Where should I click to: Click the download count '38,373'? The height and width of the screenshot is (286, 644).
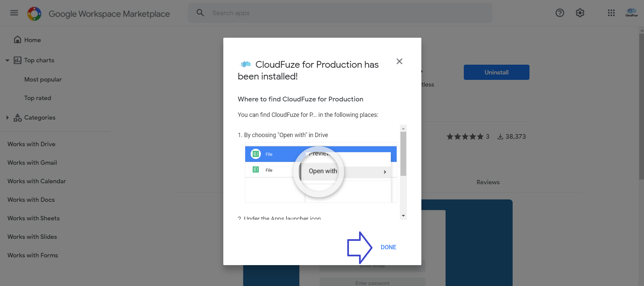coord(516,136)
